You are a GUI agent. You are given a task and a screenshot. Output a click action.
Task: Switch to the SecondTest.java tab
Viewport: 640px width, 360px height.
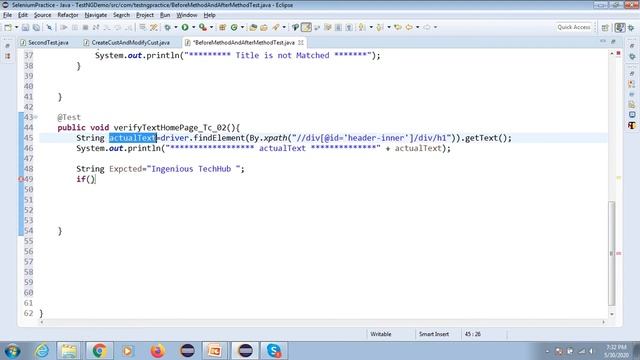pyautogui.click(x=45, y=42)
